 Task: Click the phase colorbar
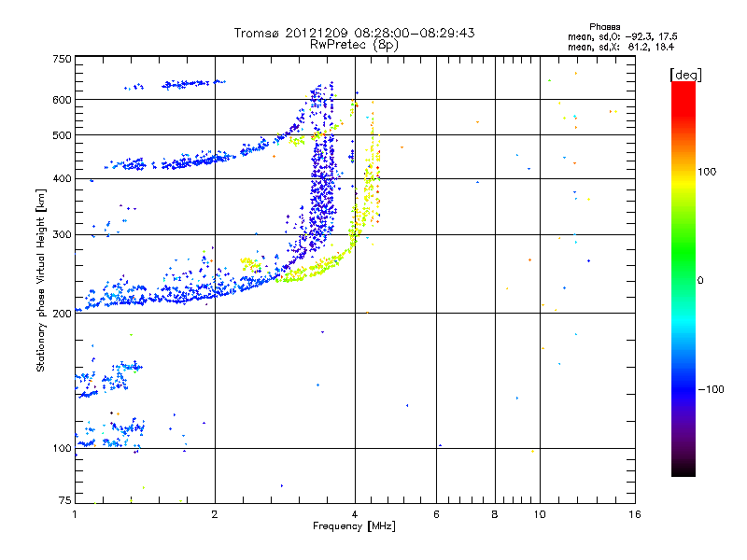[x=684, y=278]
